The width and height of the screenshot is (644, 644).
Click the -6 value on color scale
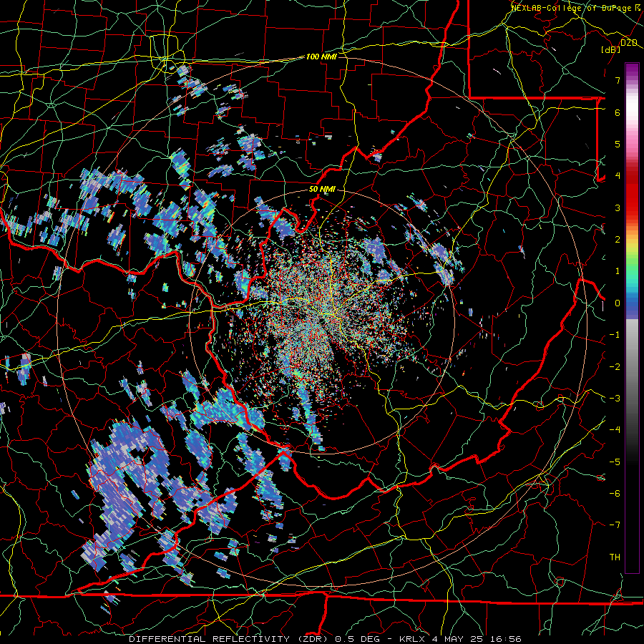click(x=615, y=493)
